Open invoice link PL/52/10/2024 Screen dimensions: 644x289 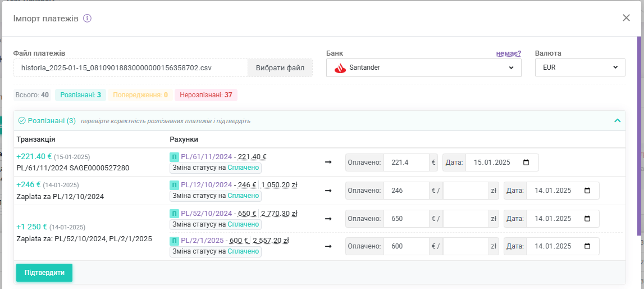pos(207,213)
